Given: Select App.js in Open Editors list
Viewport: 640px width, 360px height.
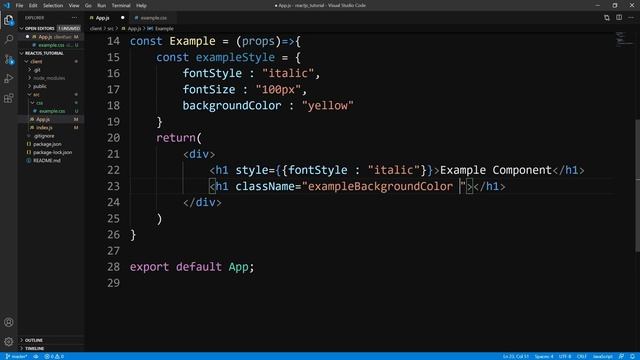Looking at the screenshot, I should coord(51,37).
